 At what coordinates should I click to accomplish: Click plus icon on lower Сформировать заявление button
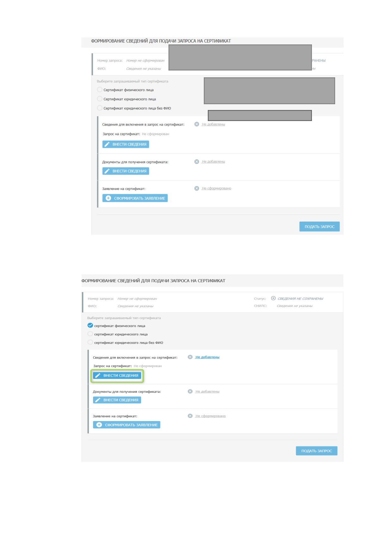[x=99, y=425]
